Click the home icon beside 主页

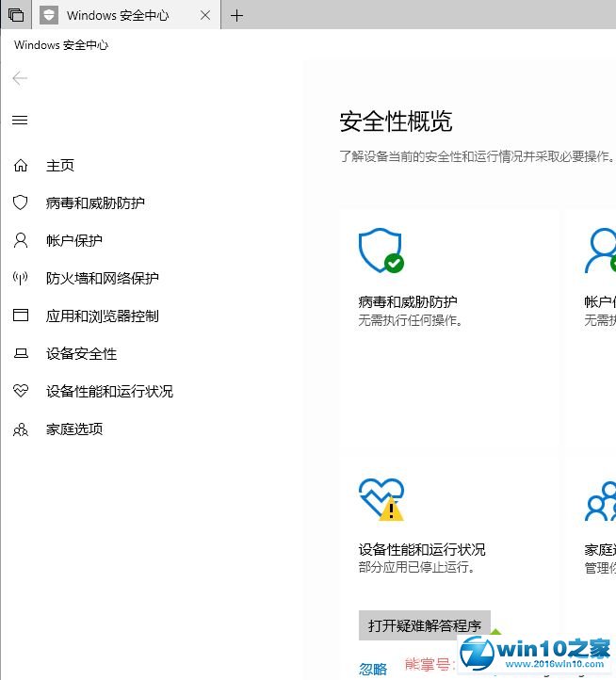click(x=21, y=166)
